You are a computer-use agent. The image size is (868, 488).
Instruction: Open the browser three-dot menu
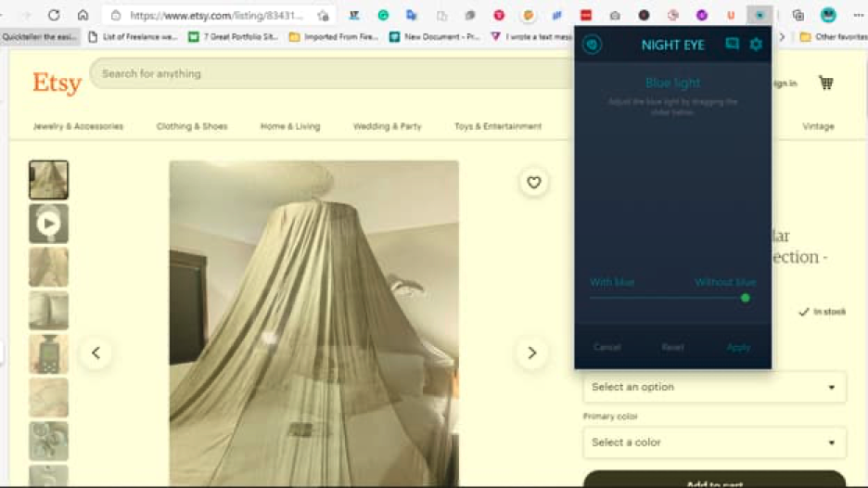[x=859, y=16]
